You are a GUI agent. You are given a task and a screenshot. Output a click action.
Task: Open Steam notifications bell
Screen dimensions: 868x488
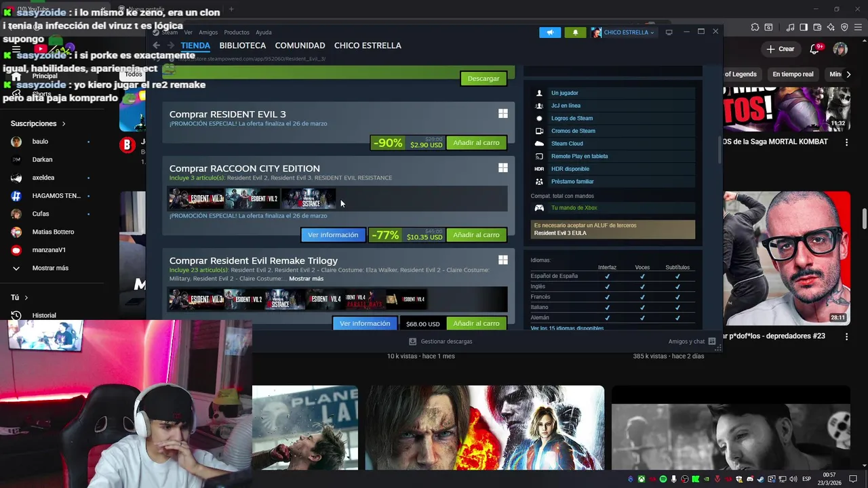pyautogui.click(x=575, y=33)
